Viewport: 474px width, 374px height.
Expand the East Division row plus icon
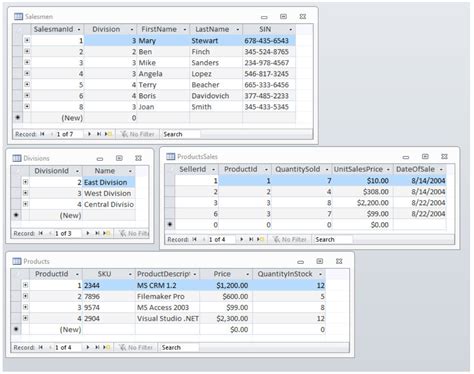point(26,182)
